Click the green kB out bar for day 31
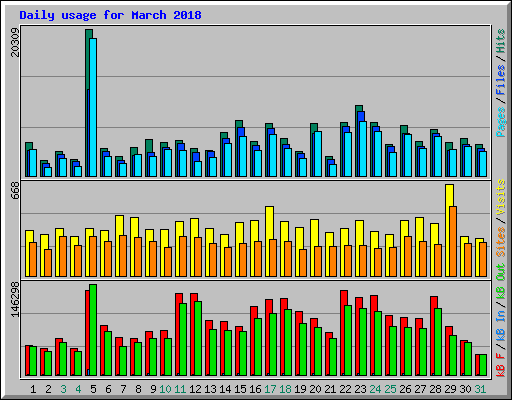The width and height of the screenshot is (512, 400). pyautogui.click(x=483, y=365)
